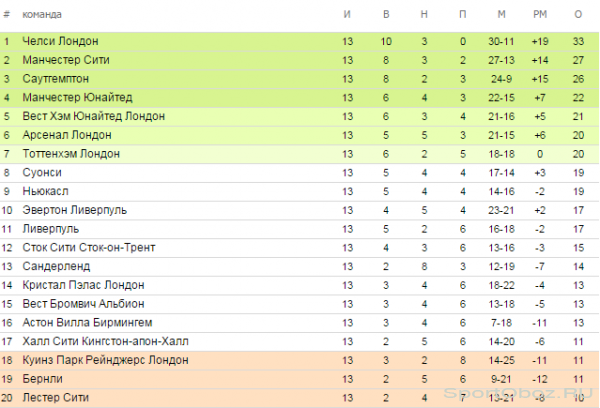Click the Тоттенхэм Лондон name
The image size is (600, 408).
[71, 154]
